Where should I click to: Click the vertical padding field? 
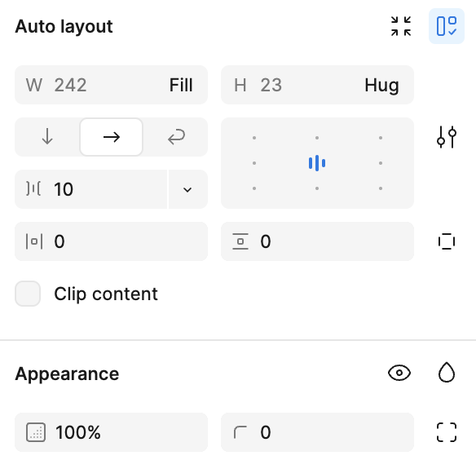[x=317, y=241]
